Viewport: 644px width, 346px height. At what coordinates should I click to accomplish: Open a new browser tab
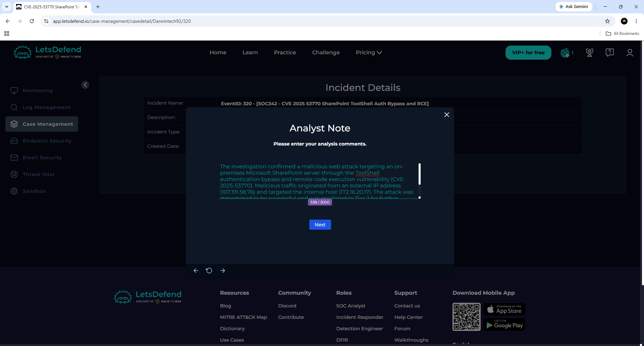(98, 7)
